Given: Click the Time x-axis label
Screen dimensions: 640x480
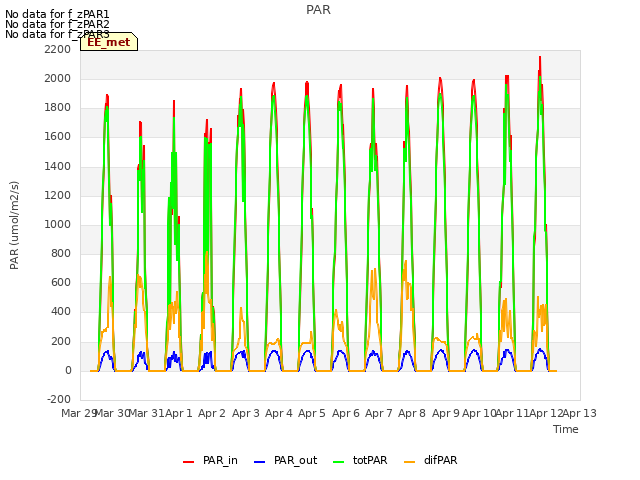Looking at the screenshot, I should 566,429.
